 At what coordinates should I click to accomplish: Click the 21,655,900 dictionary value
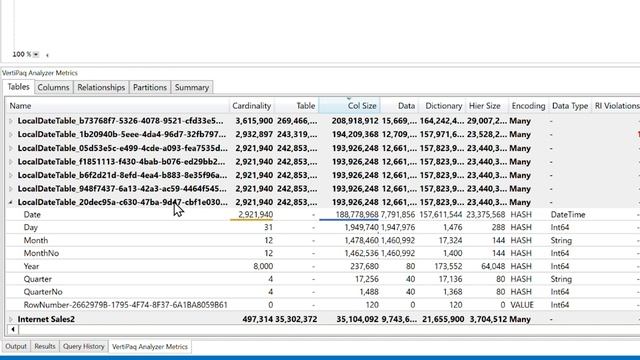click(442, 319)
